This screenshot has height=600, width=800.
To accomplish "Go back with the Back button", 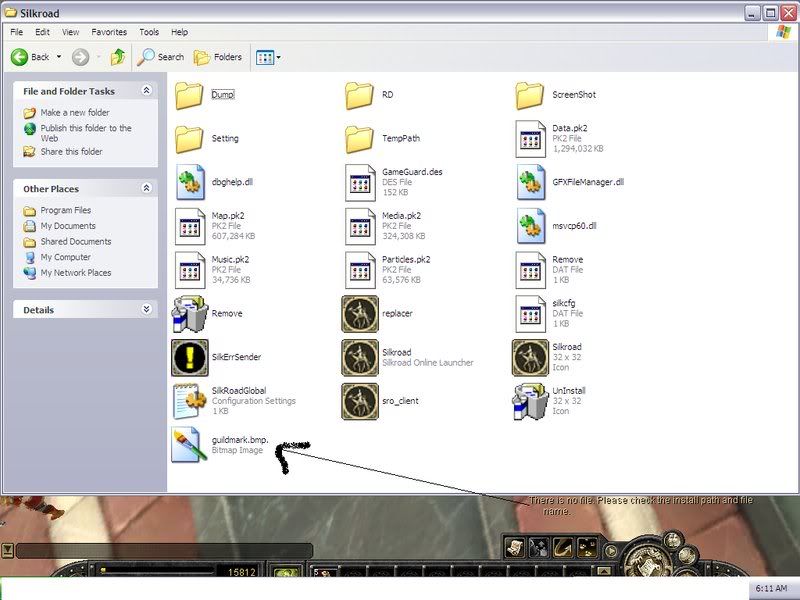I will (x=30, y=57).
